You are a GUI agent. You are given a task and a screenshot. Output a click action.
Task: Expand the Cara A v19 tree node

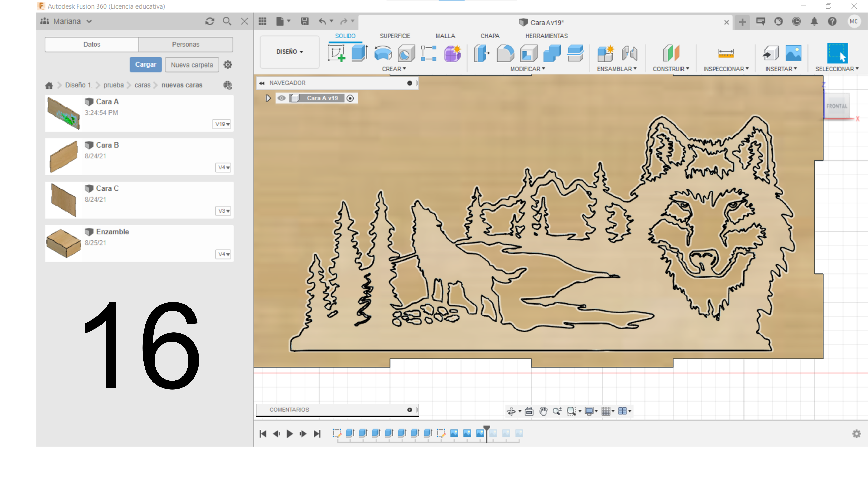pos(268,98)
